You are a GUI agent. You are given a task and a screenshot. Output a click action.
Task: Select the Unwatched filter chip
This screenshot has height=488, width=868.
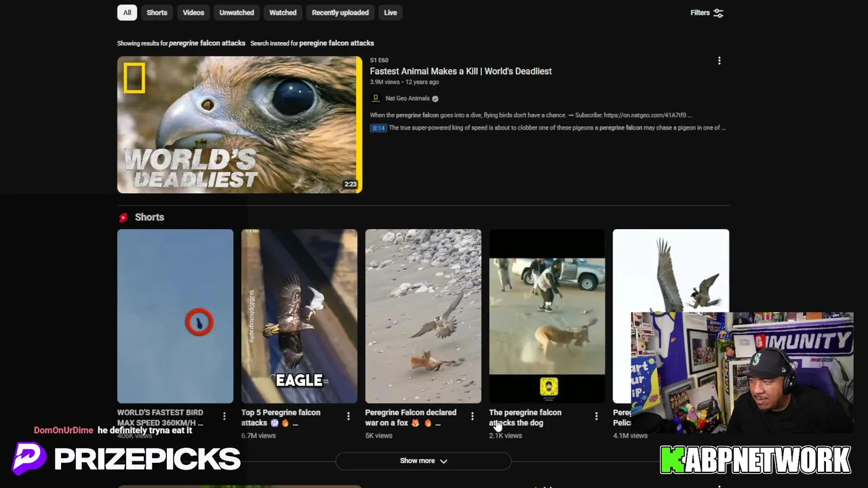point(237,13)
